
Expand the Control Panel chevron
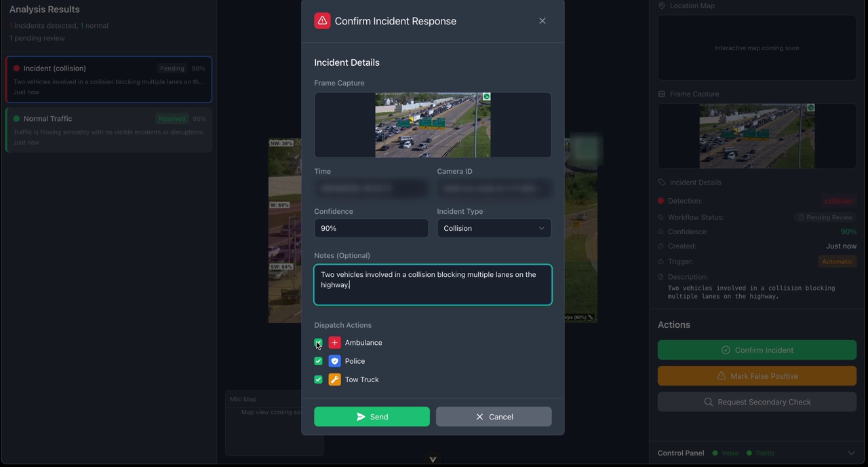[851, 453]
